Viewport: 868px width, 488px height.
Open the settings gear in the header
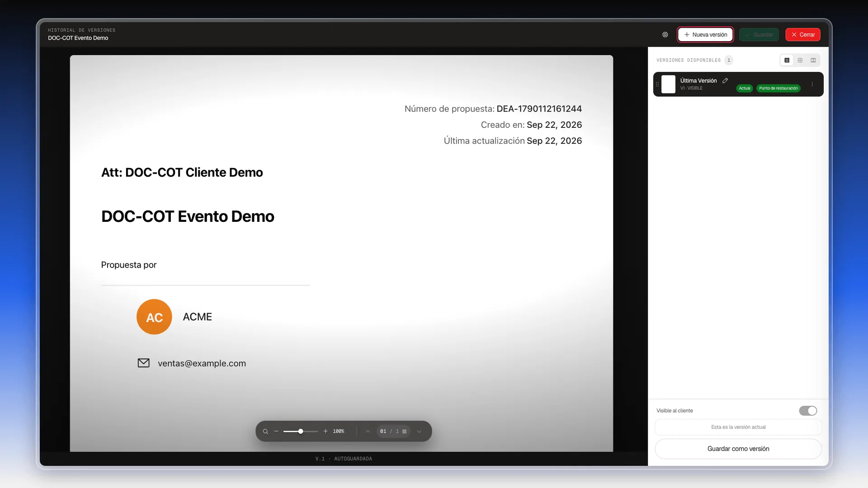[x=665, y=35]
